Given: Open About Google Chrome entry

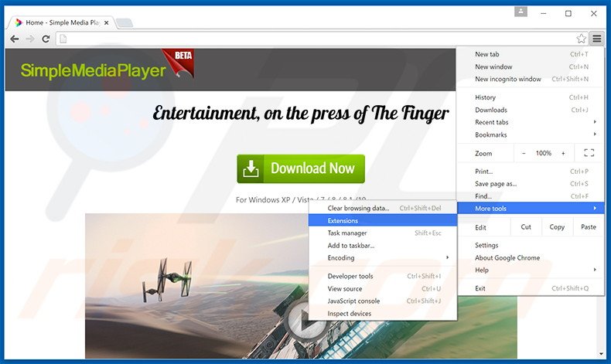Looking at the screenshot, I should (530, 257).
